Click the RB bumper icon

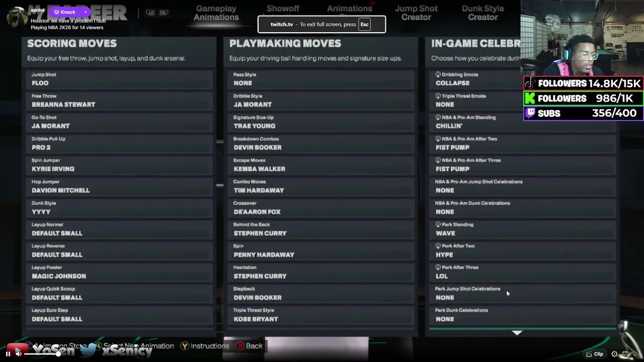pyautogui.click(x=164, y=13)
